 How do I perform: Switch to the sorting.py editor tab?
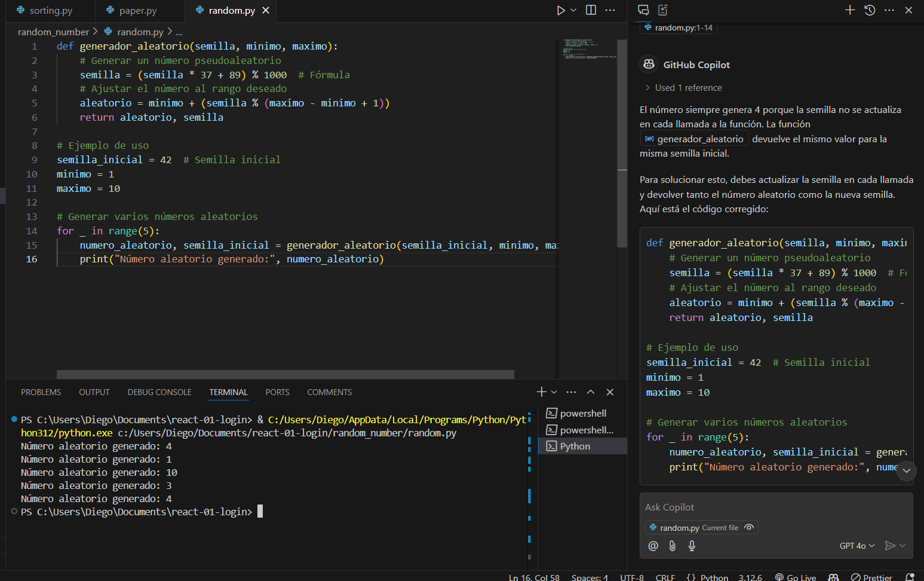[51, 11]
